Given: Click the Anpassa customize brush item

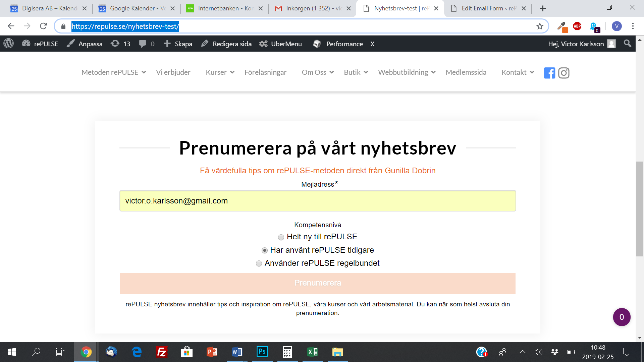Looking at the screenshot, I should (85, 44).
